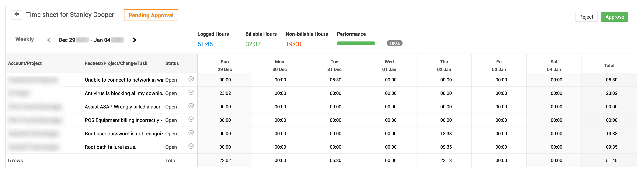Click the 51:45 Logged Hours value
Screen dimensions: 644x192
pyautogui.click(x=205, y=44)
